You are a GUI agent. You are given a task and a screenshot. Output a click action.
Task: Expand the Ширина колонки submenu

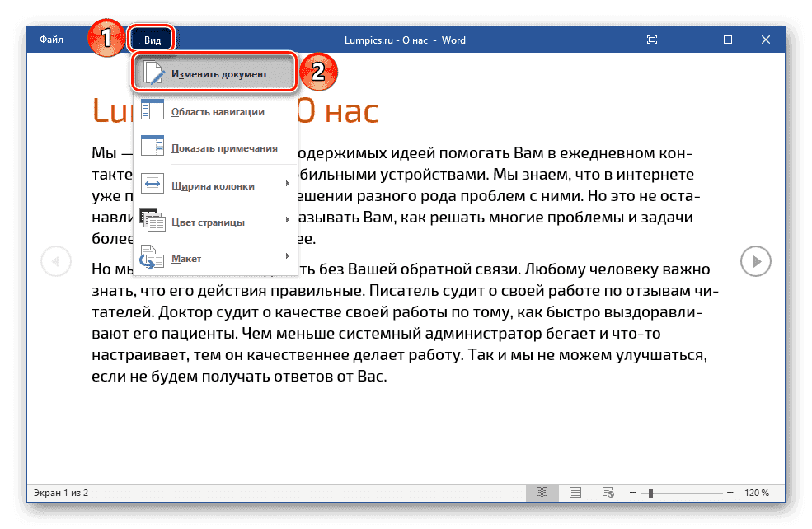pos(288,185)
